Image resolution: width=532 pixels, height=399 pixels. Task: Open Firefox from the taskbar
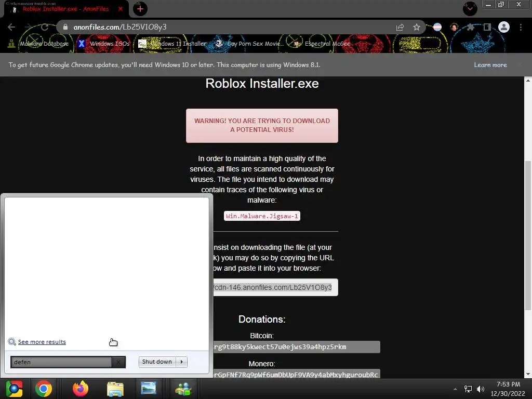click(x=81, y=389)
